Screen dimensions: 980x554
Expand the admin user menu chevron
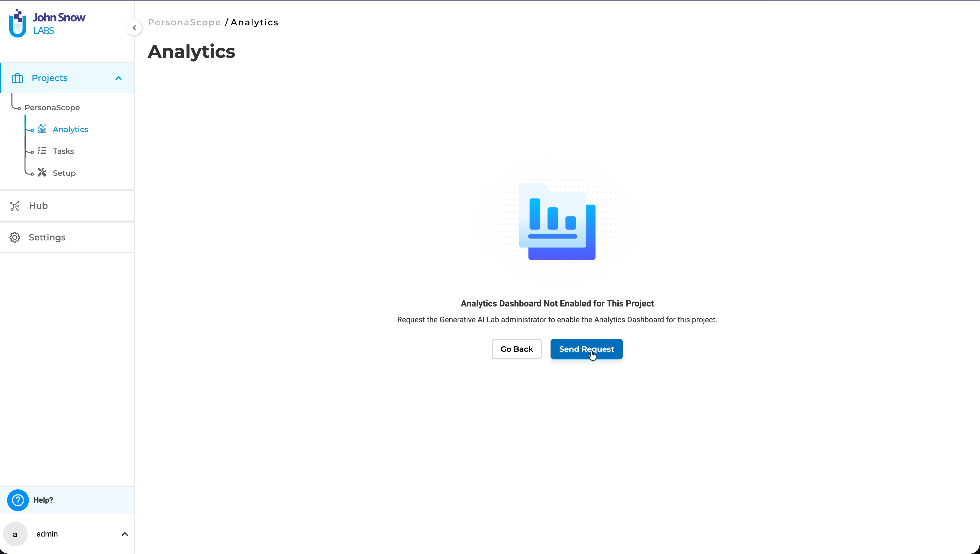tap(124, 534)
